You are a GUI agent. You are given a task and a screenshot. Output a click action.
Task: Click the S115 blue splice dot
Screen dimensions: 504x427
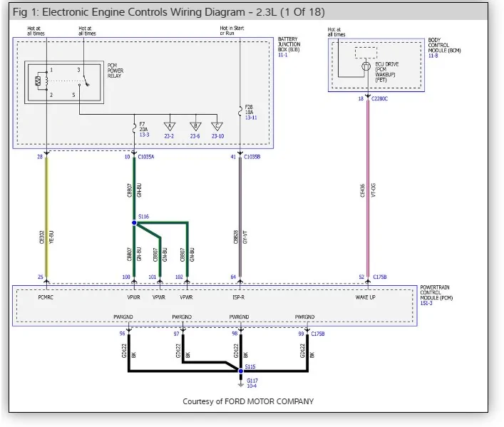(x=241, y=371)
